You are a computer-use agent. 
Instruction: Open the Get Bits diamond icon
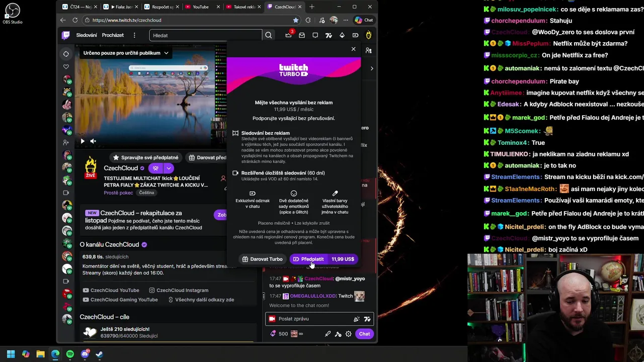(x=342, y=35)
